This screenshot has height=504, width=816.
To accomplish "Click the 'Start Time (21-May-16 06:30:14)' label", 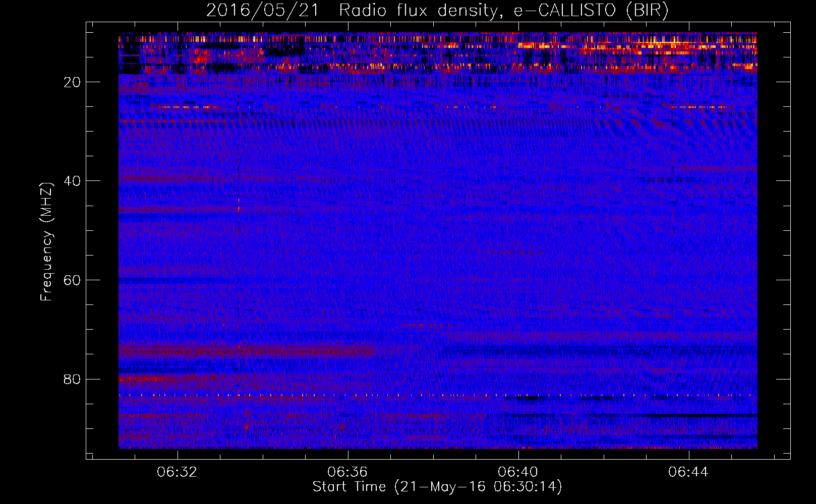I will (x=437, y=487).
